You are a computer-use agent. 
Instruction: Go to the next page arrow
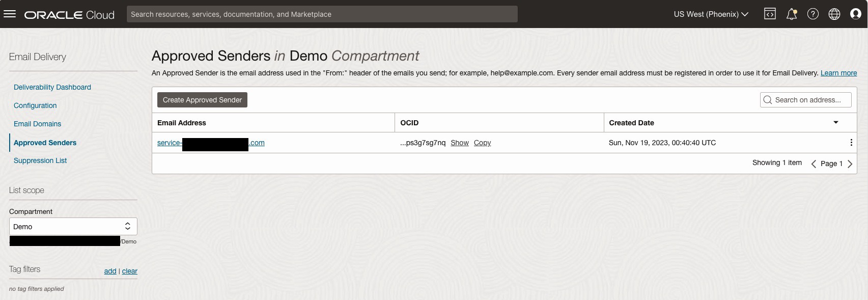(850, 163)
